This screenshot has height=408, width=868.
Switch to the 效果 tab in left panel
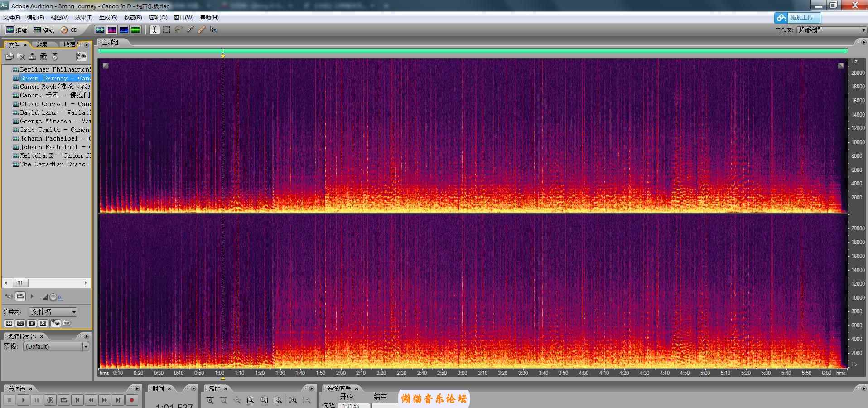pyautogui.click(x=42, y=44)
